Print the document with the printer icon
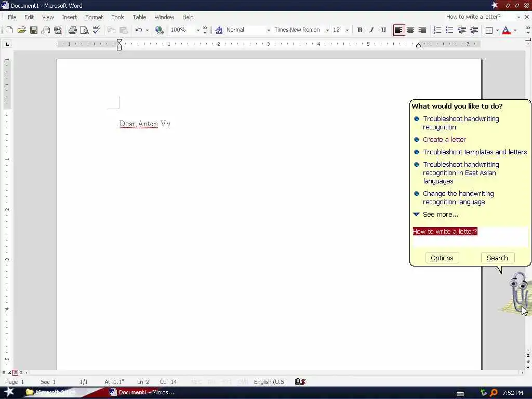The height and width of the screenshot is (399, 532). pyautogui.click(x=73, y=30)
